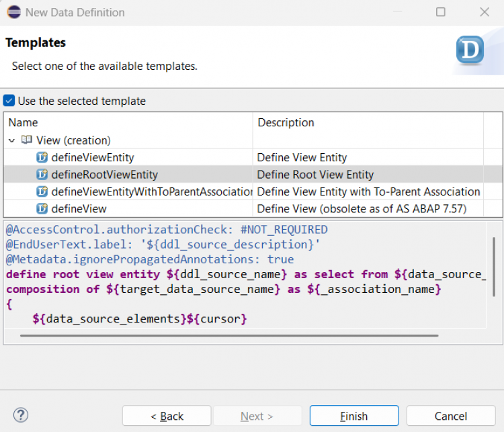Click the Eclipse logo in title bar
The height and width of the screenshot is (432, 504).
pos(13,12)
